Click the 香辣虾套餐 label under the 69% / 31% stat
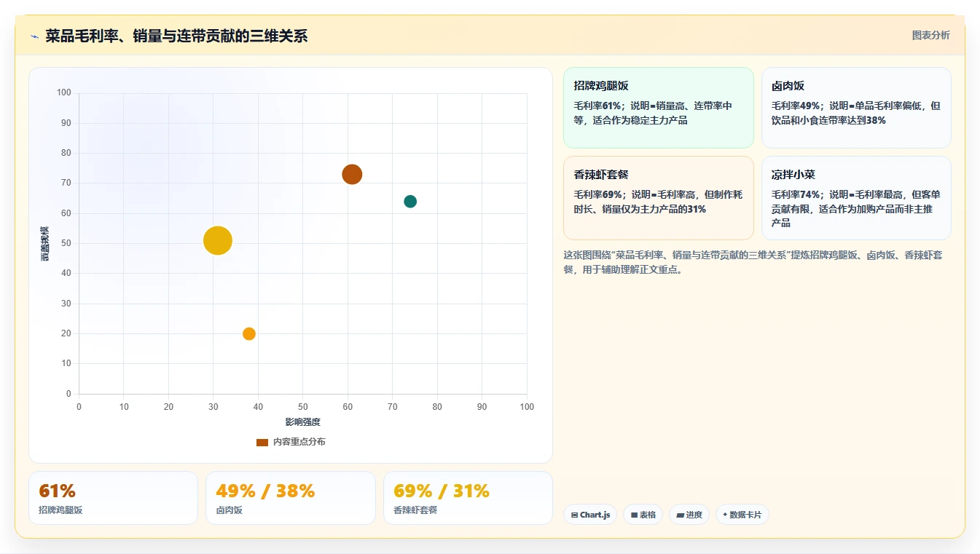980x554 pixels. (415, 510)
